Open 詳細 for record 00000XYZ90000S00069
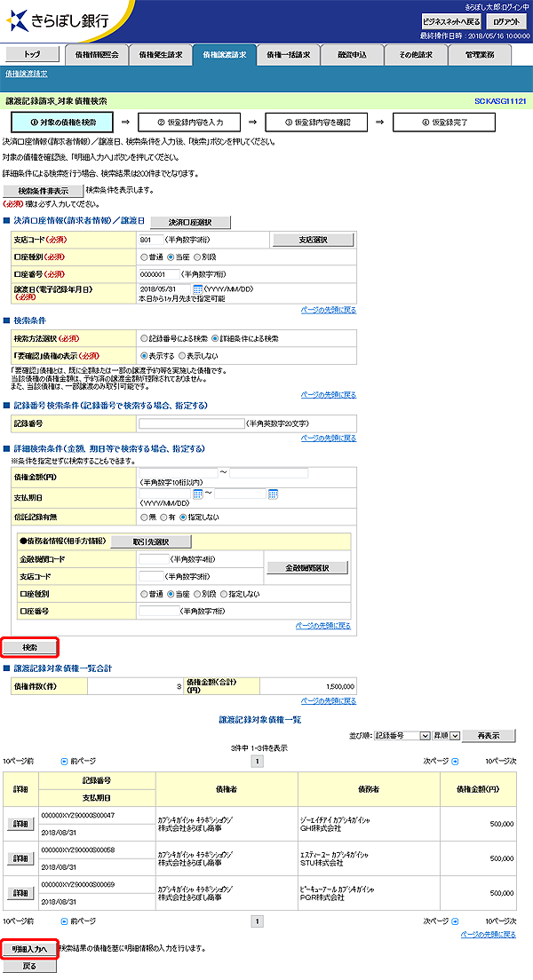Viewport: 533px width, 980px height. coord(20,893)
